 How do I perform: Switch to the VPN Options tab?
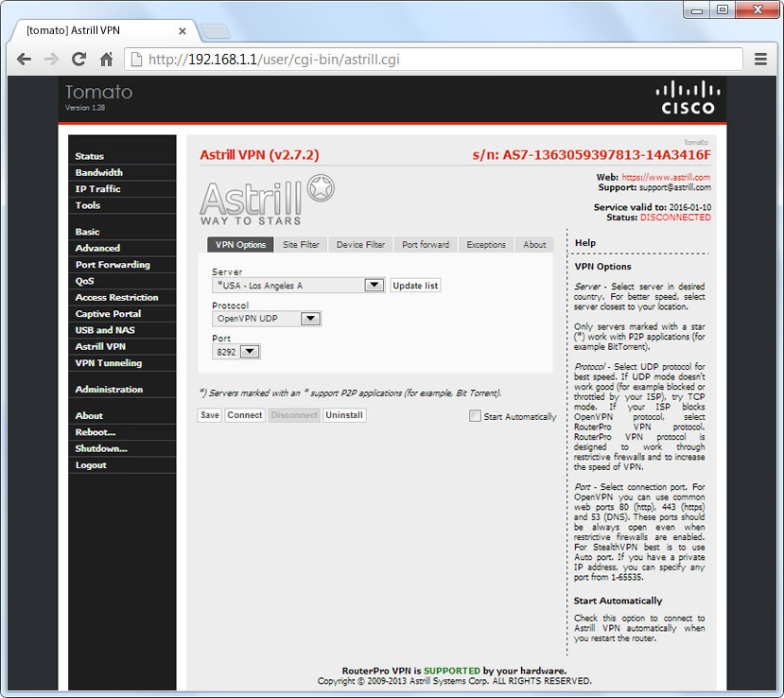click(240, 245)
